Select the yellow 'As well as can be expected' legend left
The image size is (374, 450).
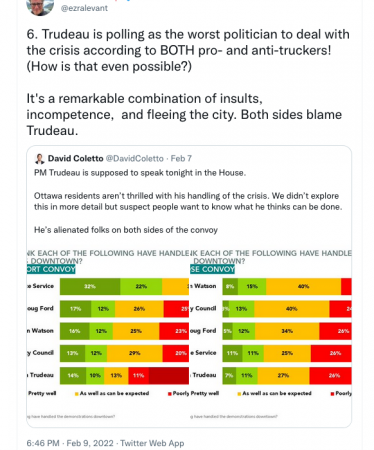pos(112,393)
